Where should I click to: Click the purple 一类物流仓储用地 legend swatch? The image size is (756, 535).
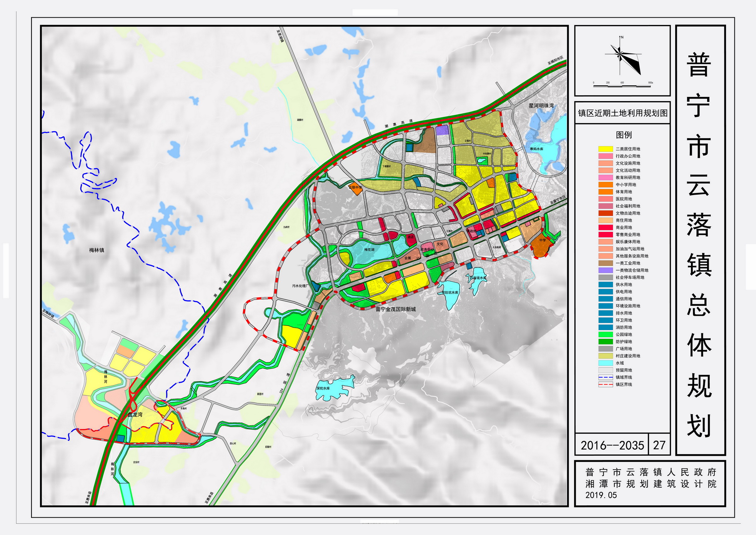[x=605, y=270]
